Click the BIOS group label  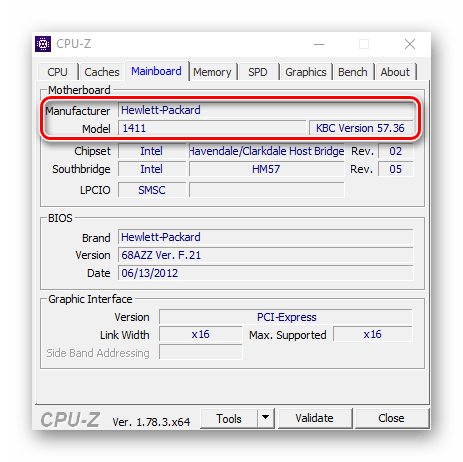coord(60,218)
